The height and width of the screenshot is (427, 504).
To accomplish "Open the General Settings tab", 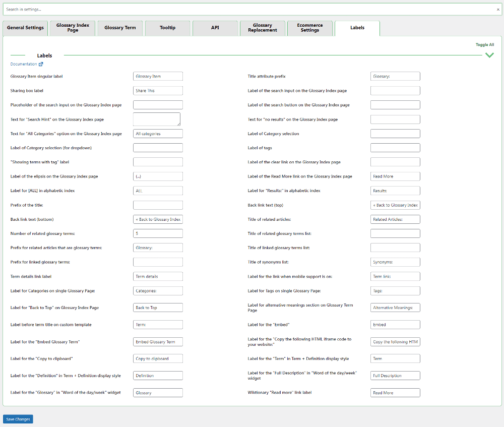I will pyautogui.click(x=25, y=28).
